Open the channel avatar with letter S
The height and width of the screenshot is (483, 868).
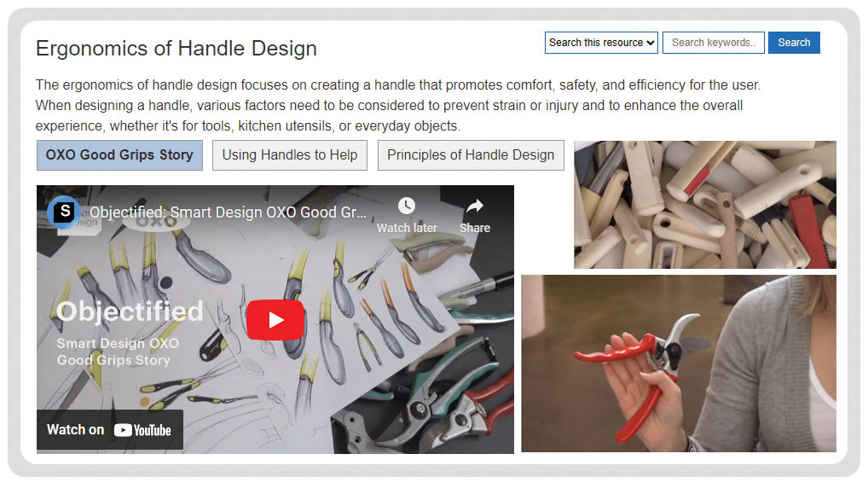(x=64, y=212)
